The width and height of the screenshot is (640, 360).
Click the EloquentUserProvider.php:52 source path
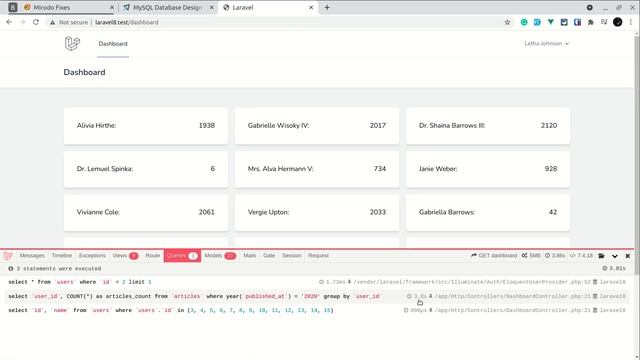(472, 282)
